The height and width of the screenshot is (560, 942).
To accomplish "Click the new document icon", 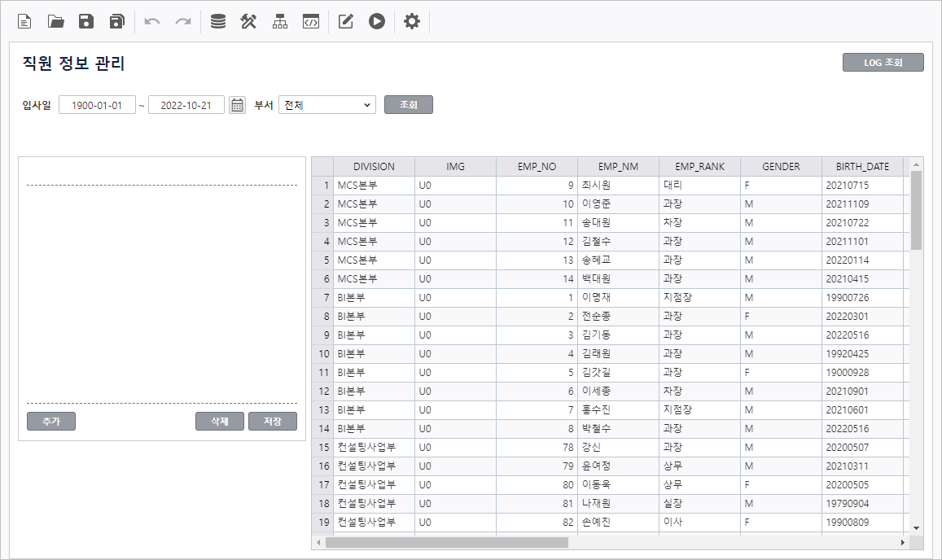I will 24,22.
